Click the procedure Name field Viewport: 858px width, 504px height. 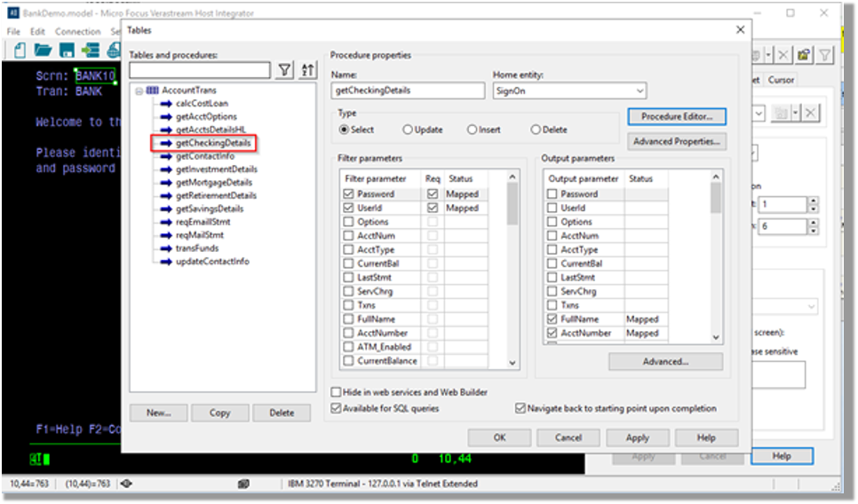pyautogui.click(x=409, y=91)
